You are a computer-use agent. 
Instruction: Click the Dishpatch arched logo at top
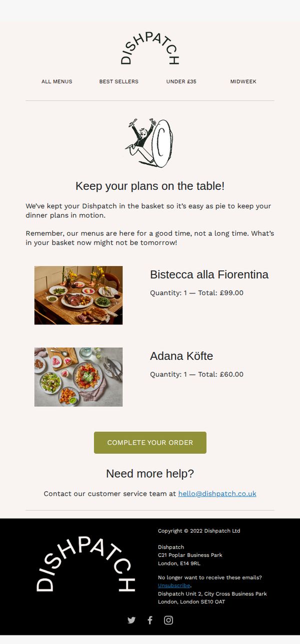click(150, 49)
